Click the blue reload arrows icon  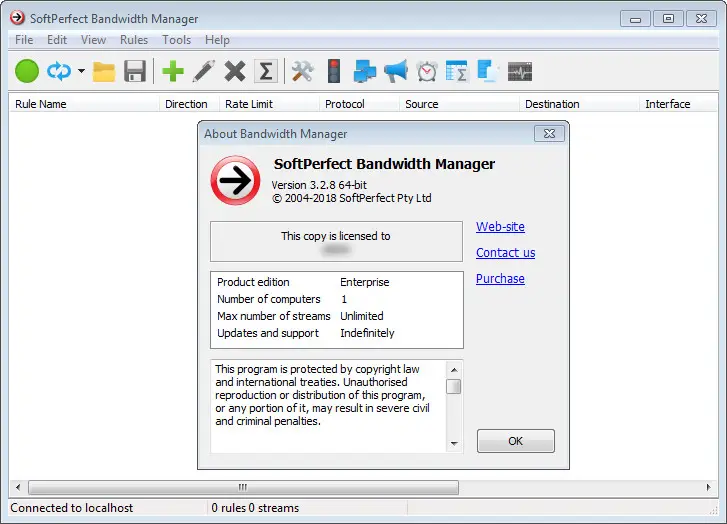[59, 71]
